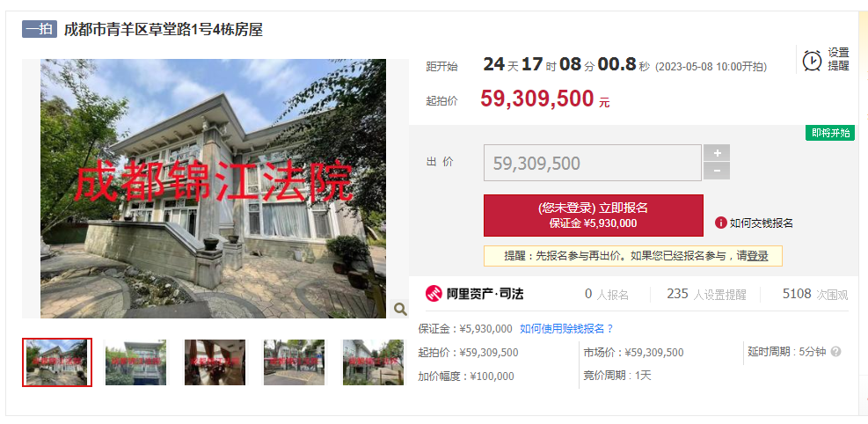
Task: Increase bid with the plus button
Action: click(717, 153)
